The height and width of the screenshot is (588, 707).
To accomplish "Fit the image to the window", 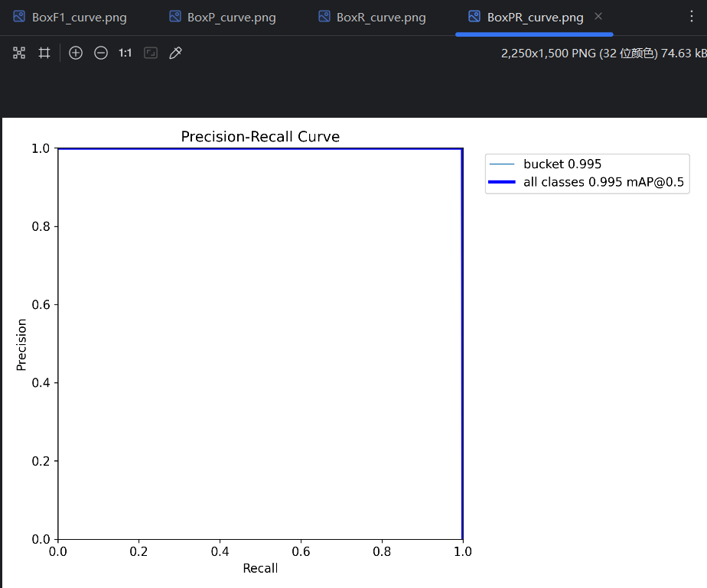I will tap(151, 54).
